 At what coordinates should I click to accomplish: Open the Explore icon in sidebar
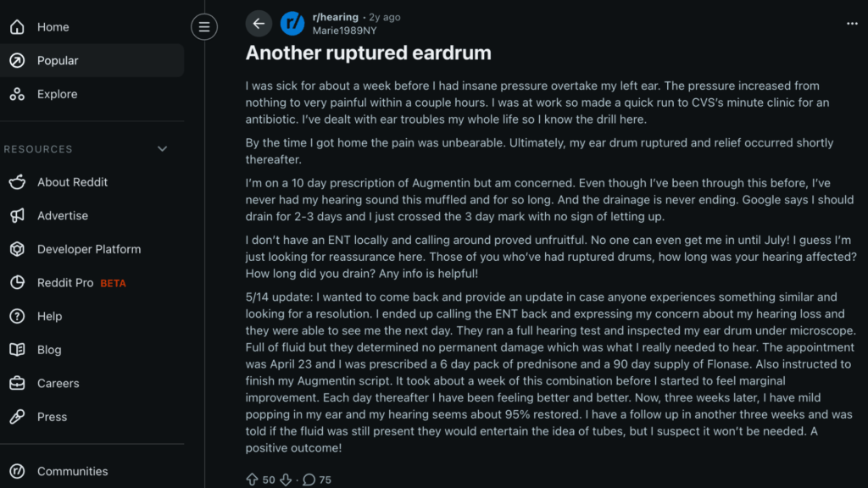click(x=17, y=94)
